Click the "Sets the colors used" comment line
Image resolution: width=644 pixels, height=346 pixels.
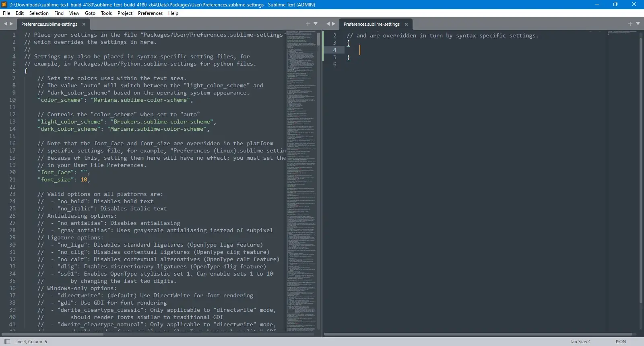[x=112, y=78]
